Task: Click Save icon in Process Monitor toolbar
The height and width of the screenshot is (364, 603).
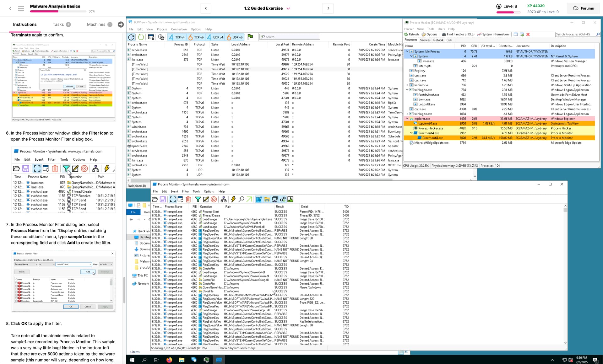Action: pos(163,199)
